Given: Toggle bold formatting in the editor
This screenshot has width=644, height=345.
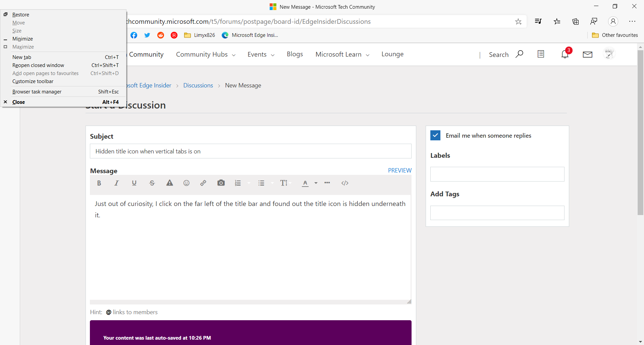Looking at the screenshot, I should point(99,183).
